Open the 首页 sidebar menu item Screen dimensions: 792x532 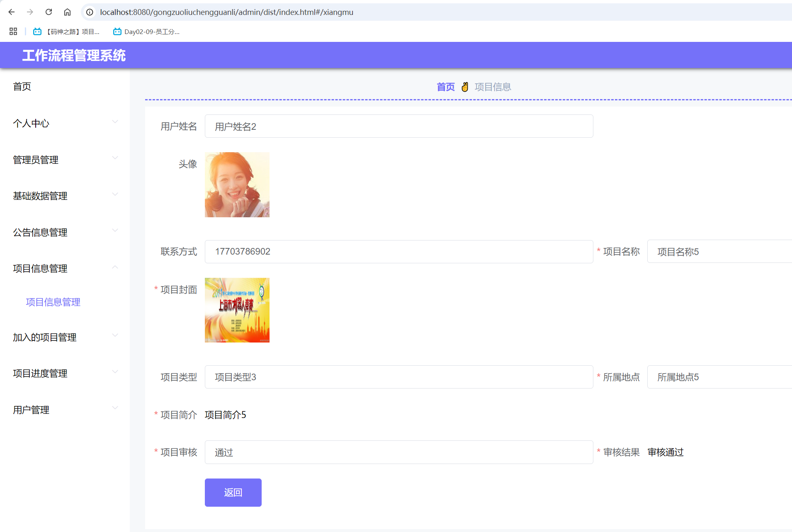click(x=22, y=86)
